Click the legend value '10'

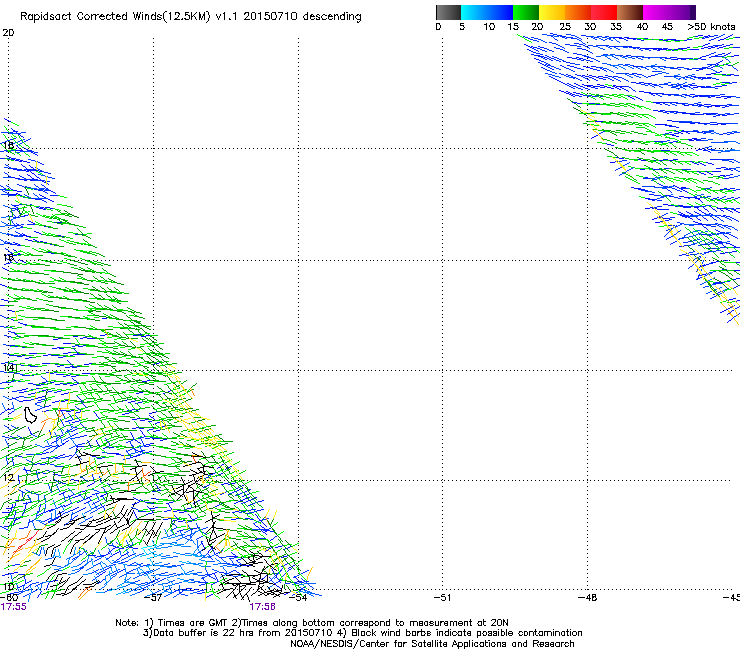point(489,27)
